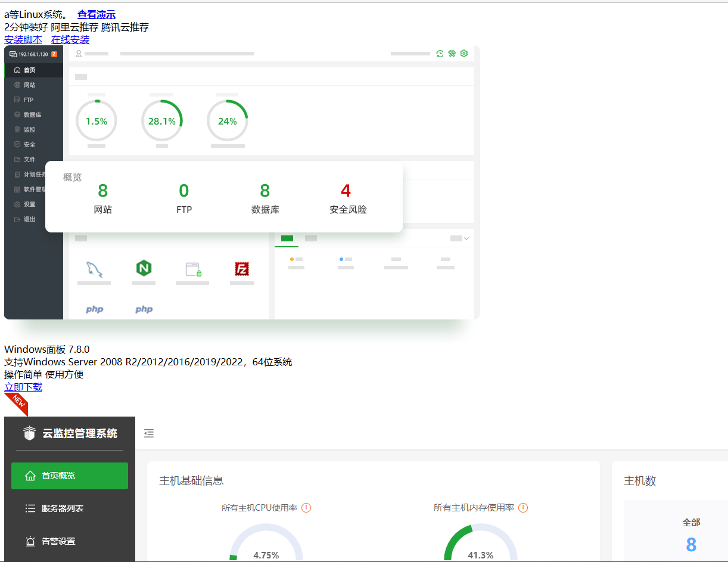The height and width of the screenshot is (562, 728).
Task: Click the browser window lock icon
Action: pyautogui.click(x=193, y=269)
